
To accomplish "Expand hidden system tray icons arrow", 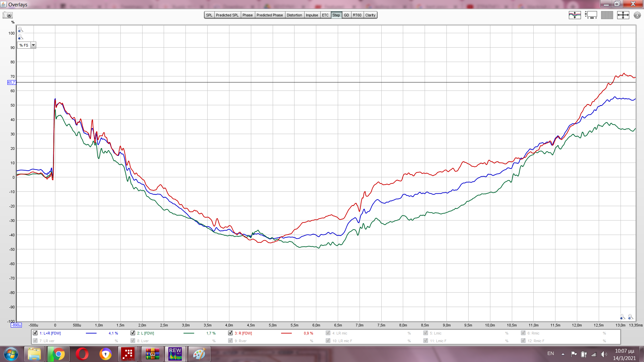I will (563, 354).
